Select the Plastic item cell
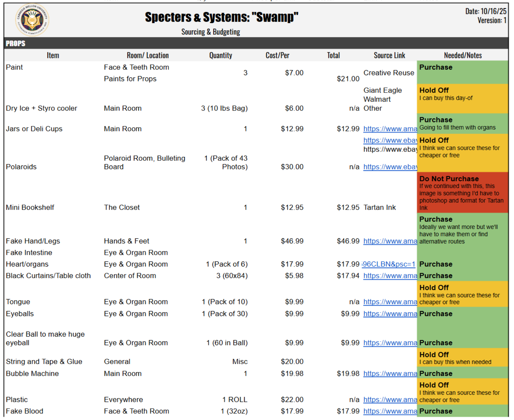The image size is (514, 420). click(17, 400)
